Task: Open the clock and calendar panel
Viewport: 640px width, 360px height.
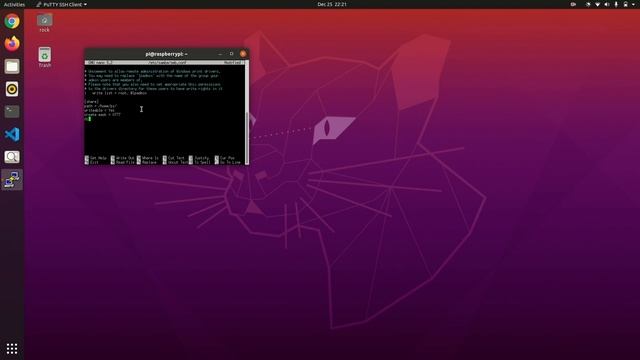Action: [331, 4]
